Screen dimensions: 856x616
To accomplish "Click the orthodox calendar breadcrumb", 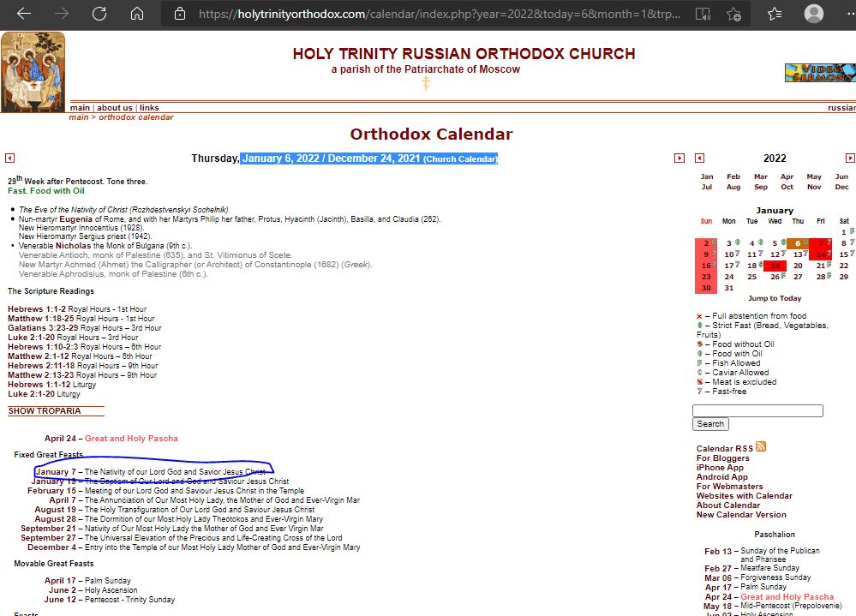I will 136,117.
